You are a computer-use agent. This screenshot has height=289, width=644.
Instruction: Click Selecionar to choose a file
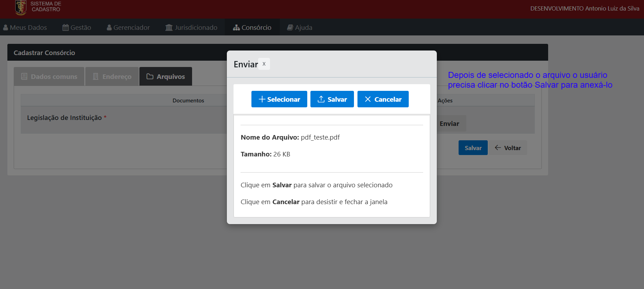coord(279,99)
